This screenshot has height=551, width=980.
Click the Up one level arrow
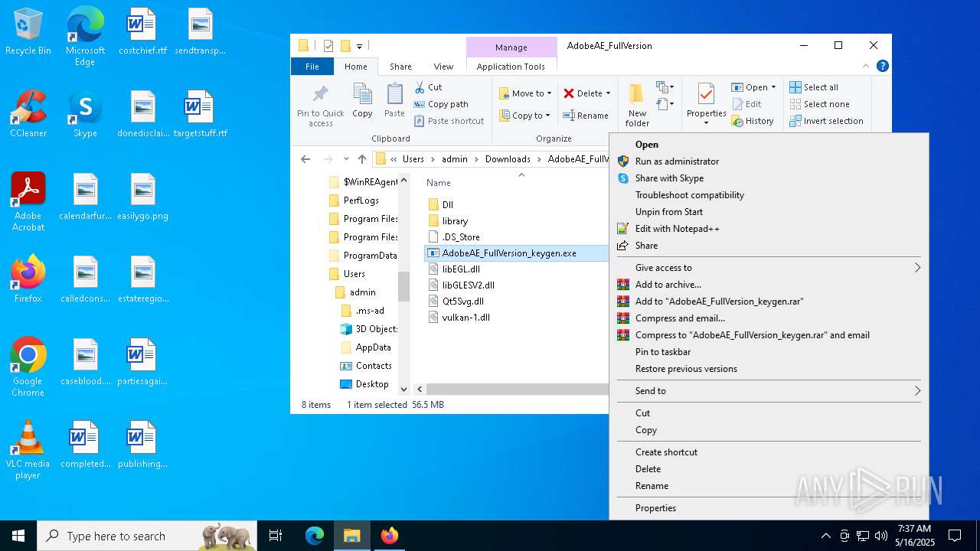pyautogui.click(x=362, y=159)
